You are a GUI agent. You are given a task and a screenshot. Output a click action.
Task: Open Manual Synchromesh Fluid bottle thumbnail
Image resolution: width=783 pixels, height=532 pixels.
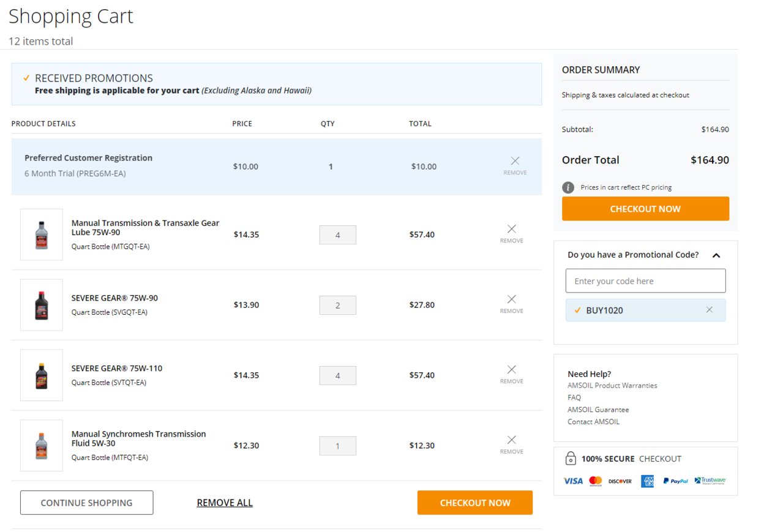coord(42,446)
